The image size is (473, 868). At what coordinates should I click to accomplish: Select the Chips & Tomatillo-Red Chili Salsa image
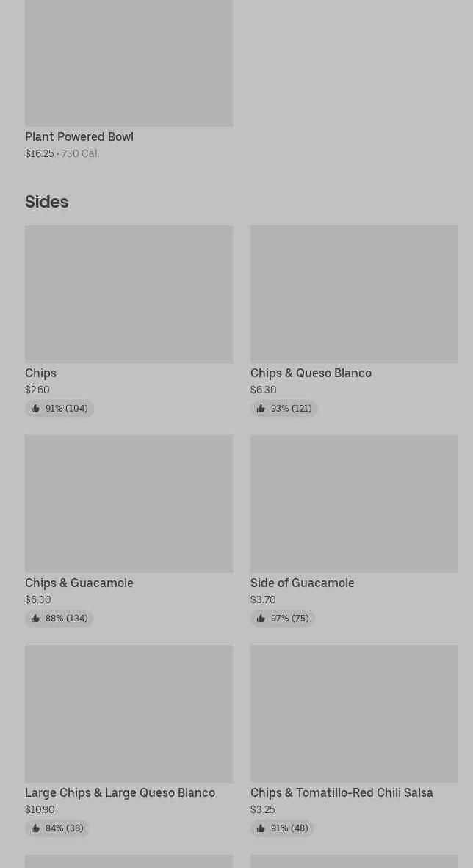[x=354, y=713]
